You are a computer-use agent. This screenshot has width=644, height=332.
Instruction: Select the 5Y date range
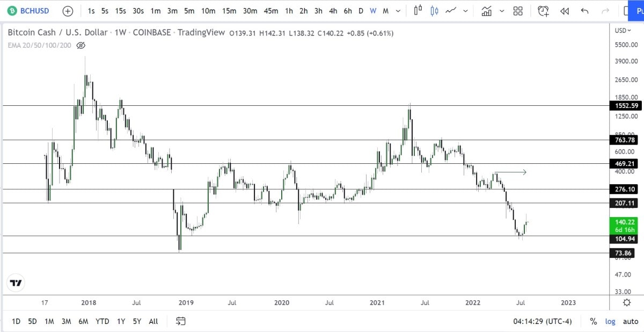137,321
